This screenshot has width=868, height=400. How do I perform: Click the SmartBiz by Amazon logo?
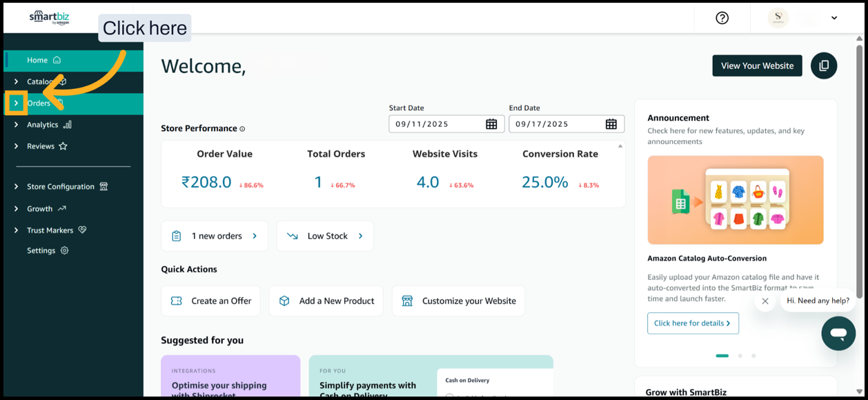49,17
